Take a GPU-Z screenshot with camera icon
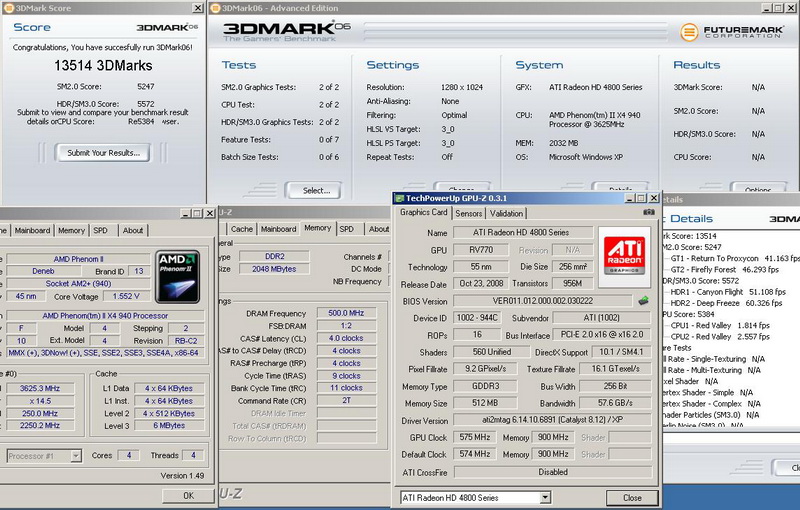 [648, 212]
